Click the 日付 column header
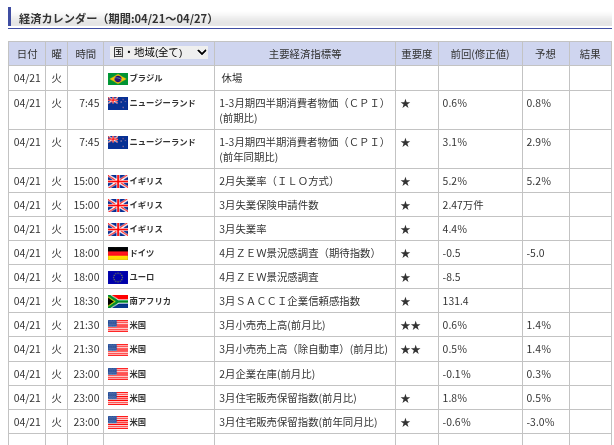This screenshot has width=614, height=445. click(x=27, y=54)
